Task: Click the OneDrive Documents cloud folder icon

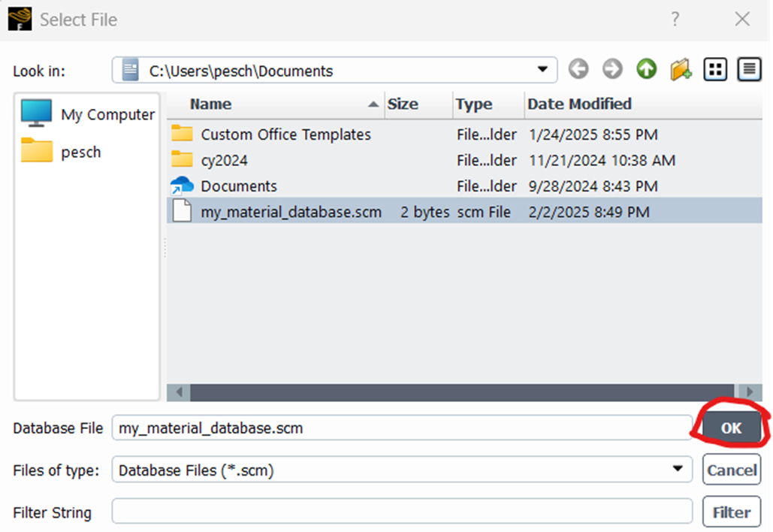Action: coord(183,186)
